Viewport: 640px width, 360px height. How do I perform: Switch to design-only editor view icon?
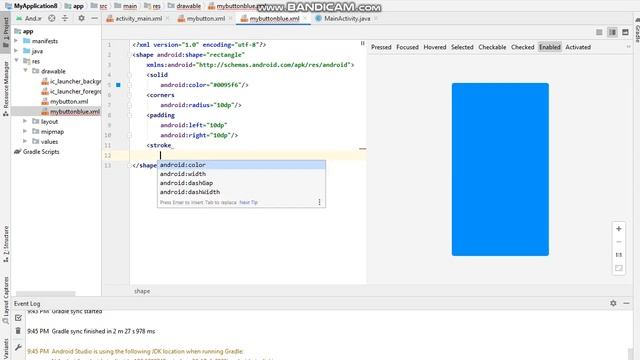pos(625,32)
